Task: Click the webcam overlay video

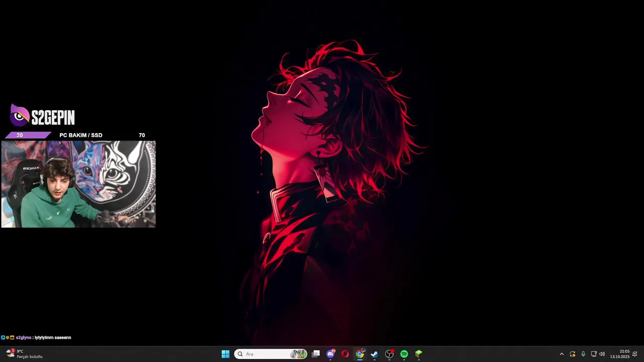Action: [78, 184]
